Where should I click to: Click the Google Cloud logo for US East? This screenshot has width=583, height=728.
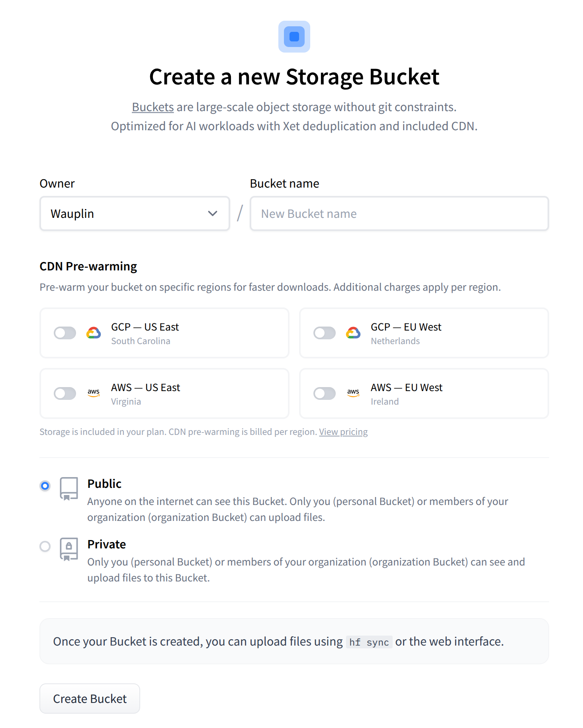click(94, 333)
